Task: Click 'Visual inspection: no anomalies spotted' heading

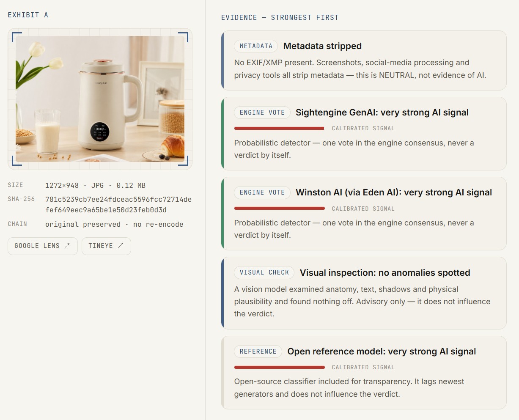Action: [x=385, y=273]
